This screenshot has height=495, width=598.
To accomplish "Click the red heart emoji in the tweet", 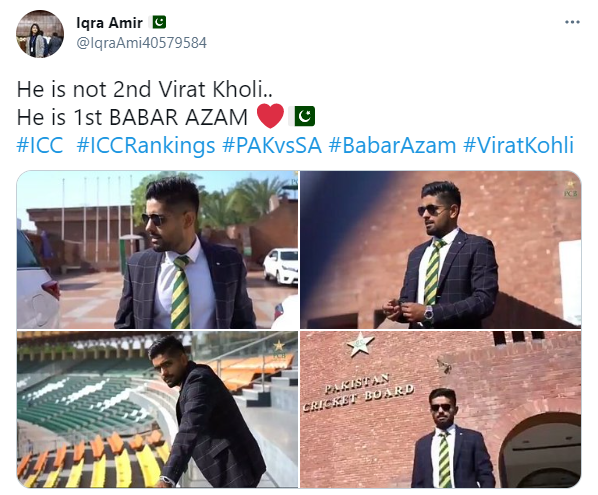I will pos(270,116).
